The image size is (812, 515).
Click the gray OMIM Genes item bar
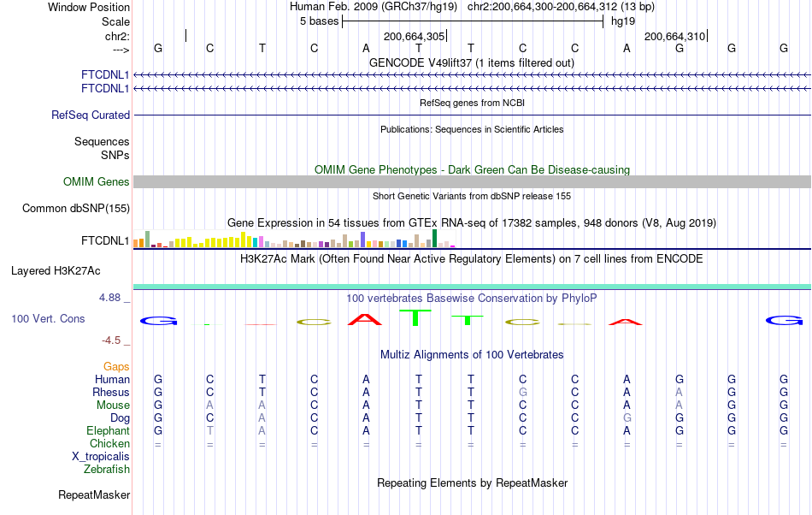pos(472,181)
